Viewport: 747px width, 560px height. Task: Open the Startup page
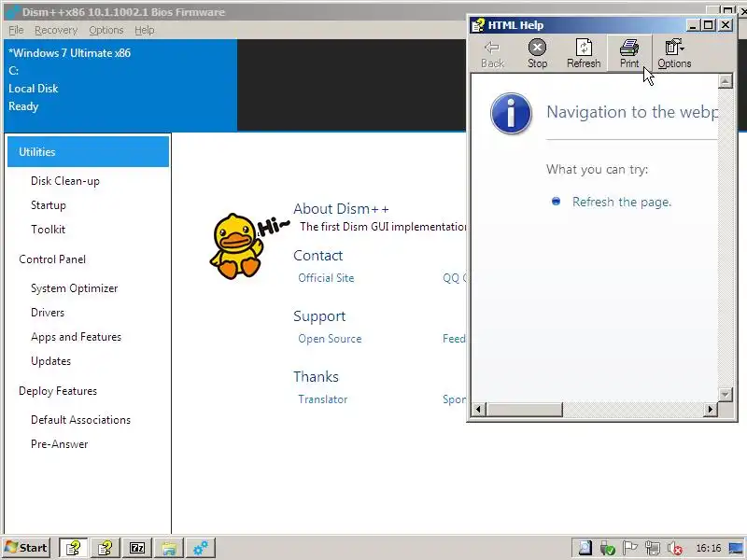[49, 205]
